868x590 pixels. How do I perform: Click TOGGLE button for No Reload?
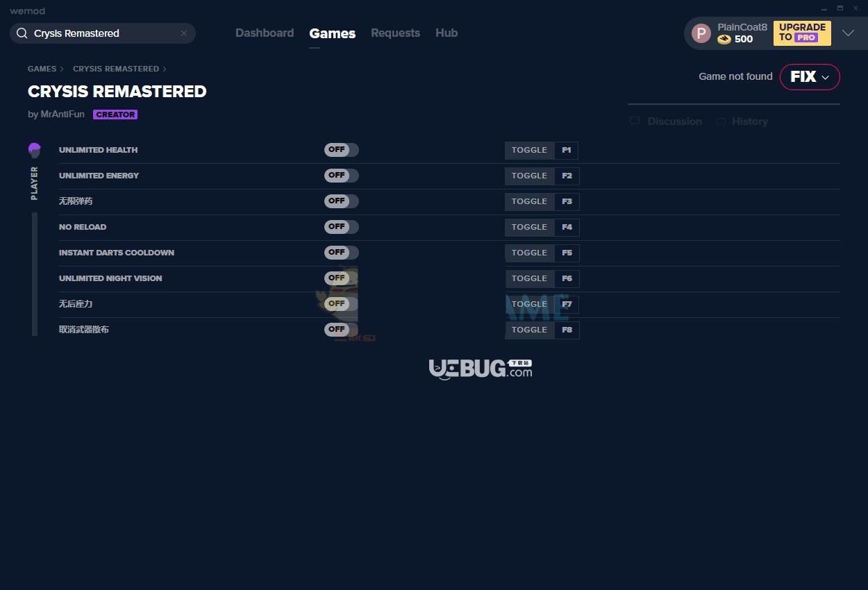pos(530,227)
